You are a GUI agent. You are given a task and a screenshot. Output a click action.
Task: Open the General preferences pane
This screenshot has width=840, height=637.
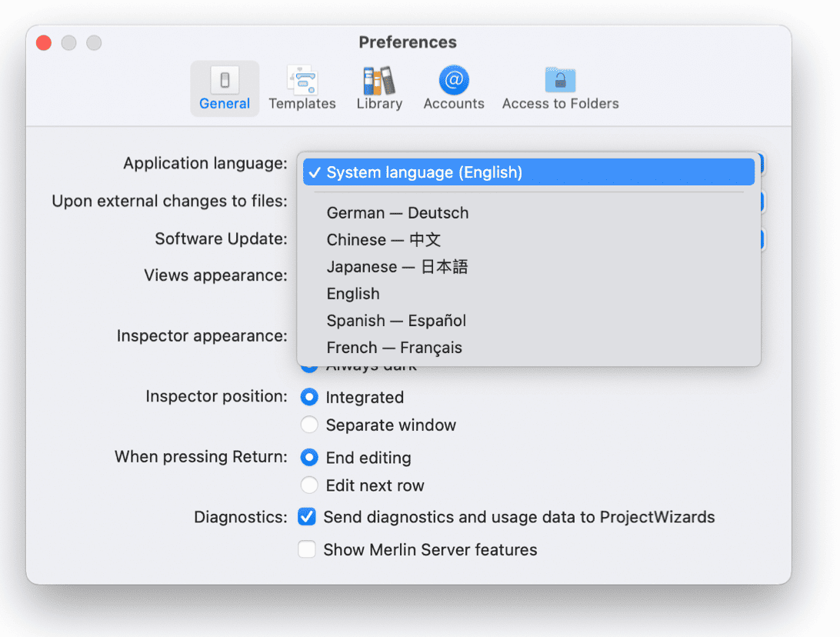pyautogui.click(x=224, y=87)
